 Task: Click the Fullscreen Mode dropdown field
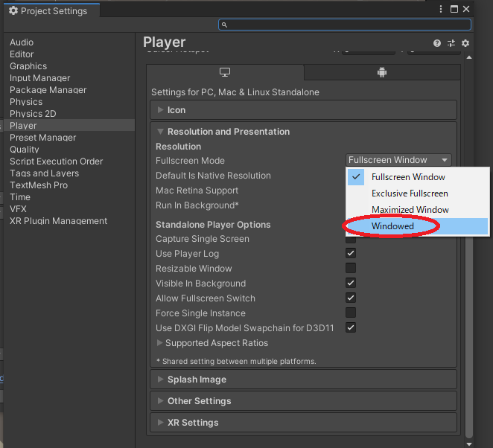click(399, 160)
